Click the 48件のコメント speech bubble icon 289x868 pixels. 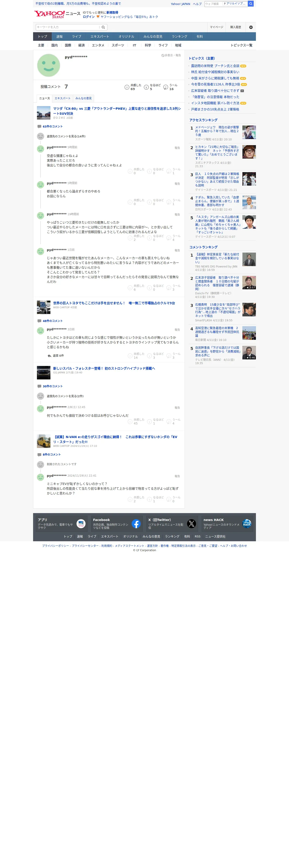tap(39, 321)
